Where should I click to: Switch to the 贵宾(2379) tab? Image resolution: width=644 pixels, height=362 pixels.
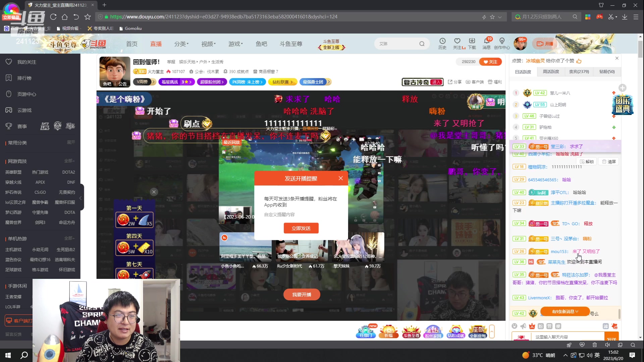(x=579, y=72)
